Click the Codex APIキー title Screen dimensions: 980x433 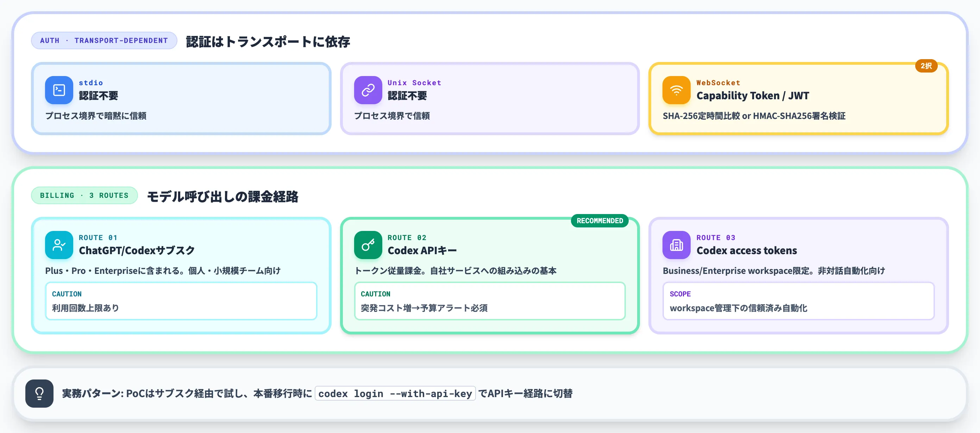pos(422,250)
